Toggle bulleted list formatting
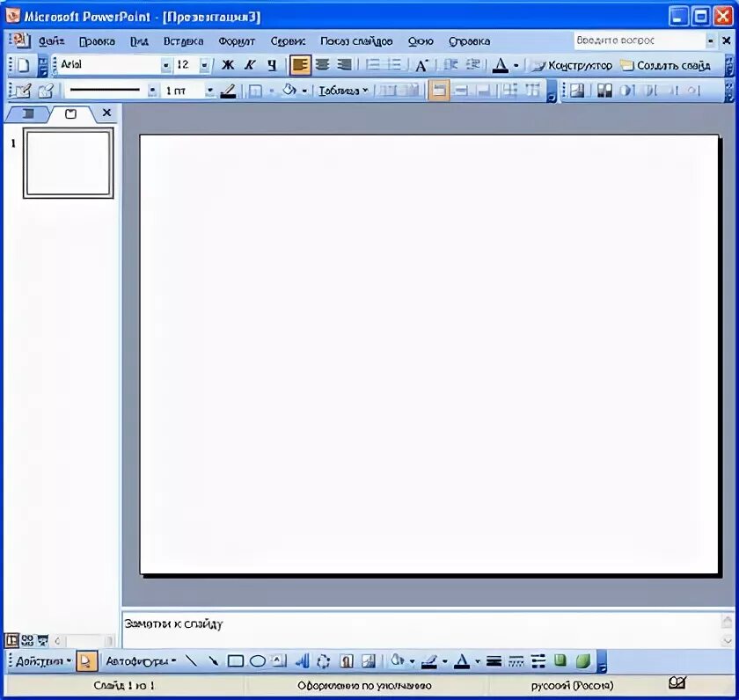739x700 pixels. tap(394, 65)
